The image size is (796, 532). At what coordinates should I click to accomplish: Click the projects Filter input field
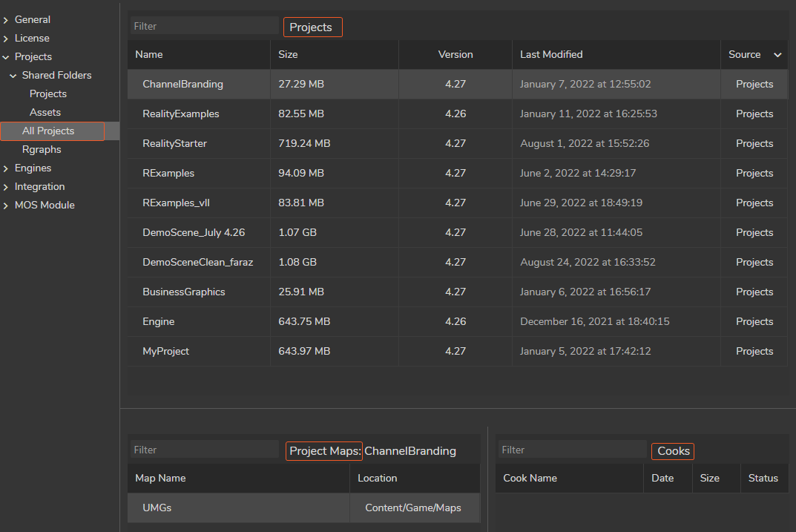point(204,26)
